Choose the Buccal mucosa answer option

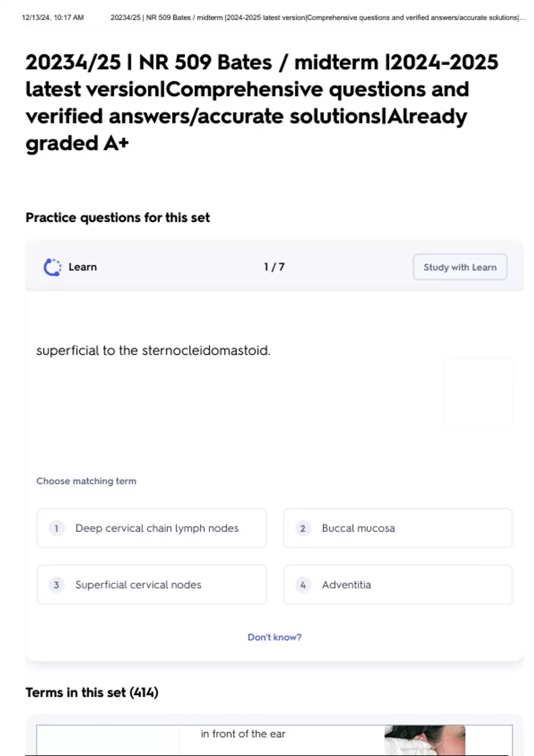[x=398, y=528]
